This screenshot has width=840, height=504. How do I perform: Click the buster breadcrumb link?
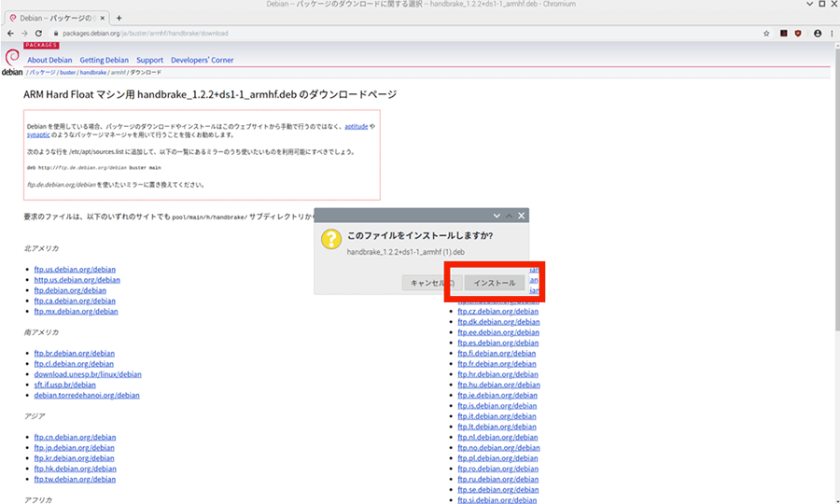click(x=67, y=72)
